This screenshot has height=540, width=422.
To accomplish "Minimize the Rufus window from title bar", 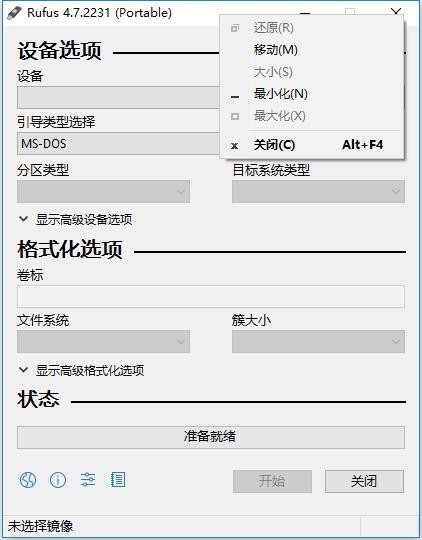I will point(305,12).
